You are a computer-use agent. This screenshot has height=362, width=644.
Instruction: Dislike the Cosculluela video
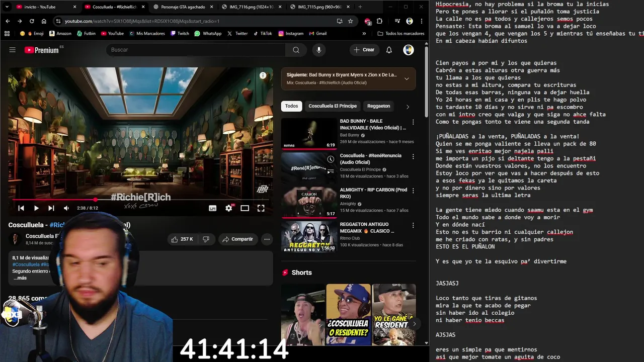[206, 239]
